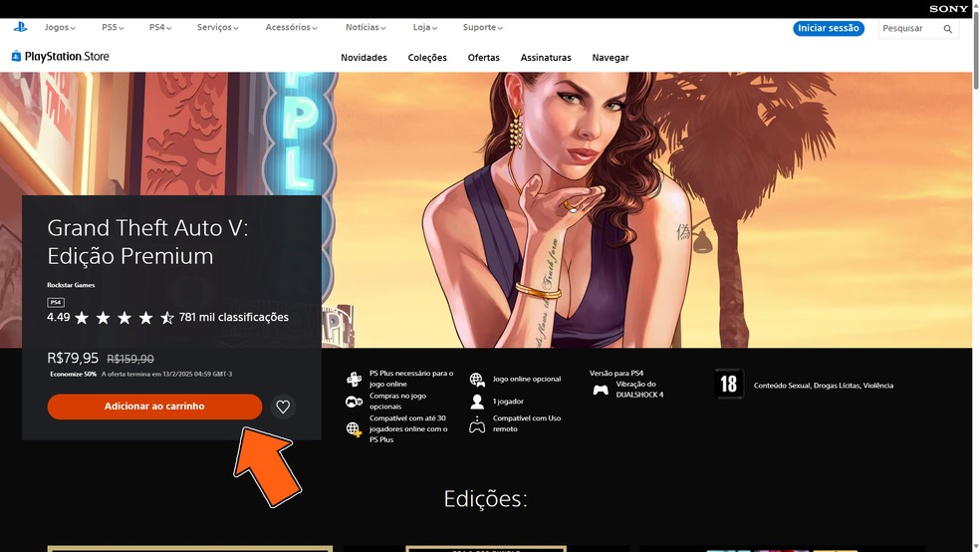This screenshot has width=980, height=552.
Task: Click the DualShock 4 controller icon
Action: tap(600, 391)
